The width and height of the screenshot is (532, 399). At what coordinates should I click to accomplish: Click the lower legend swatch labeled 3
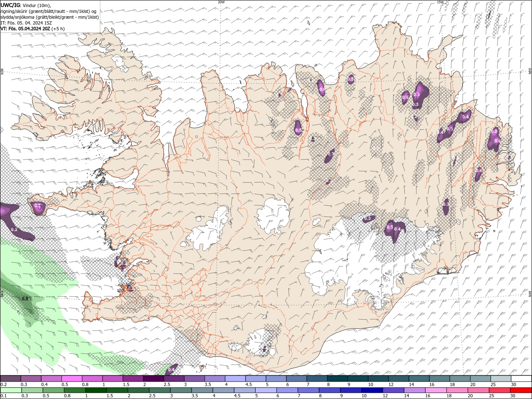(181, 390)
